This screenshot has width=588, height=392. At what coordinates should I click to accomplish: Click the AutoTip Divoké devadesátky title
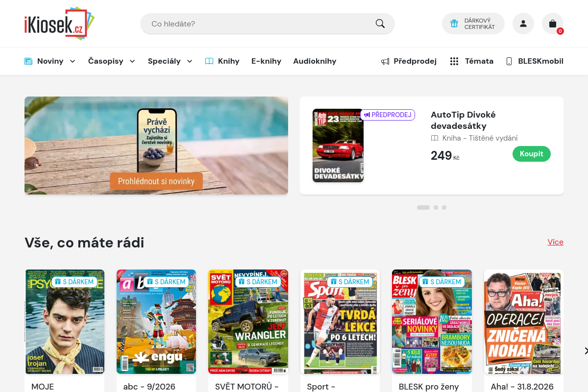click(463, 120)
